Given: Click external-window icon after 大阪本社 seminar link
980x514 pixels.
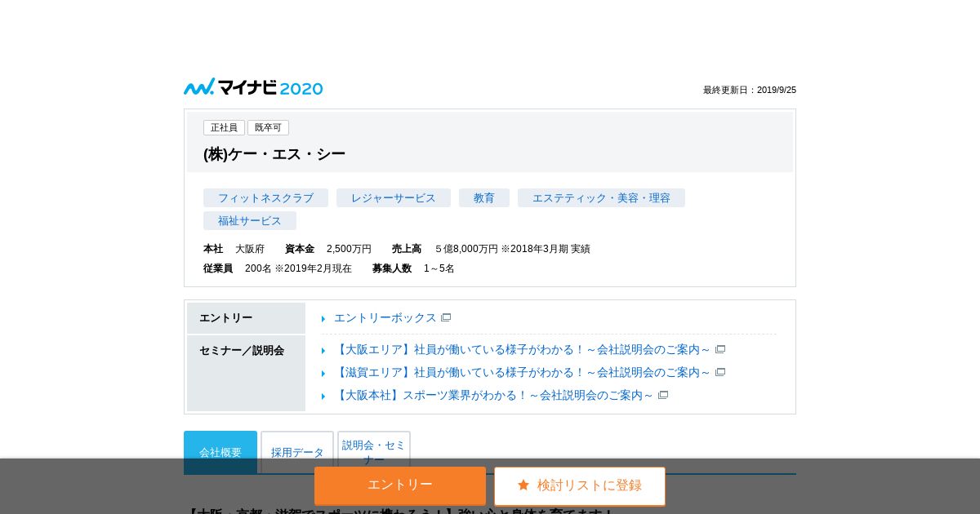Looking at the screenshot, I should click(x=663, y=395).
